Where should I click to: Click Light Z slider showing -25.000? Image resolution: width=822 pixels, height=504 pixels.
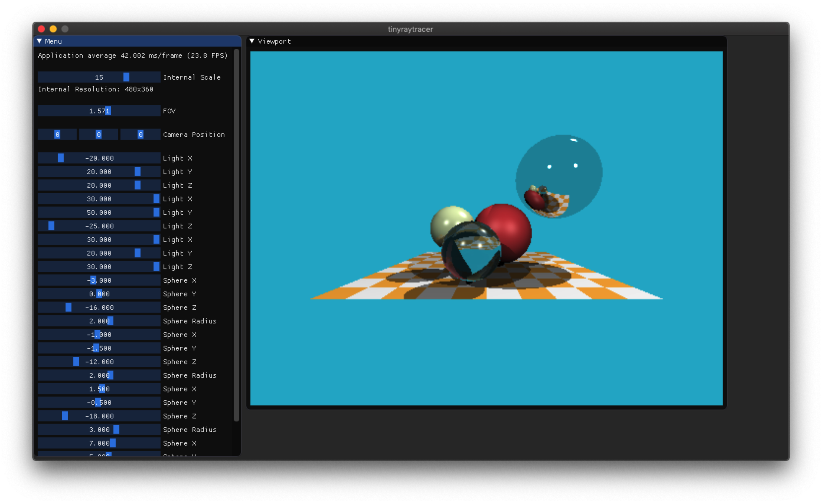coord(99,226)
